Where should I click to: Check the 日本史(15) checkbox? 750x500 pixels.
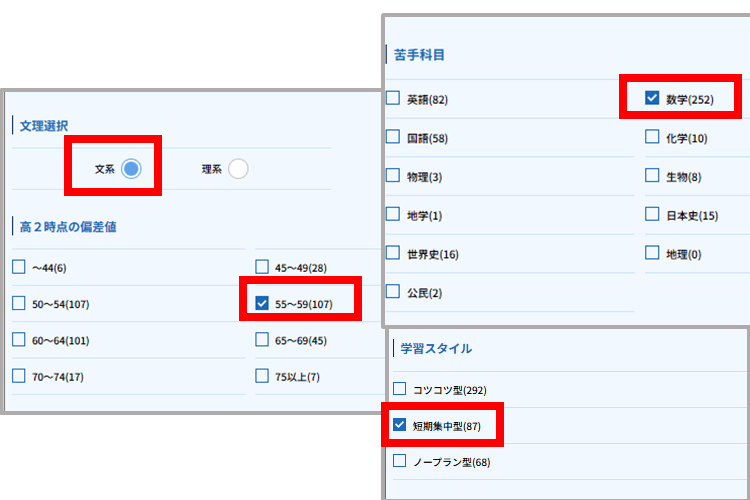point(652,214)
